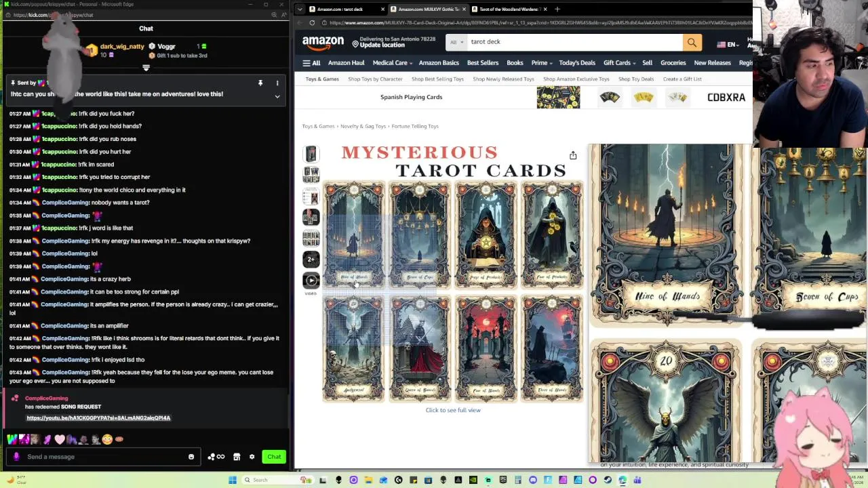
Task: Expand the gift leaderboard arrow
Action: pos(146,68)
